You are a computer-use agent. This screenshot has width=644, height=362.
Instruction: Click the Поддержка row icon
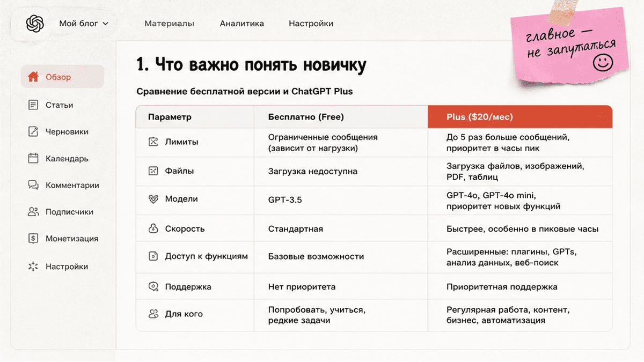click(153, 287)
